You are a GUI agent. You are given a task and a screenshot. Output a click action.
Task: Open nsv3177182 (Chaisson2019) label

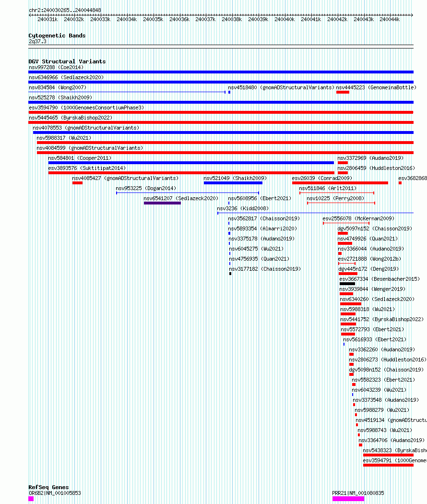(x=265, y=269)
